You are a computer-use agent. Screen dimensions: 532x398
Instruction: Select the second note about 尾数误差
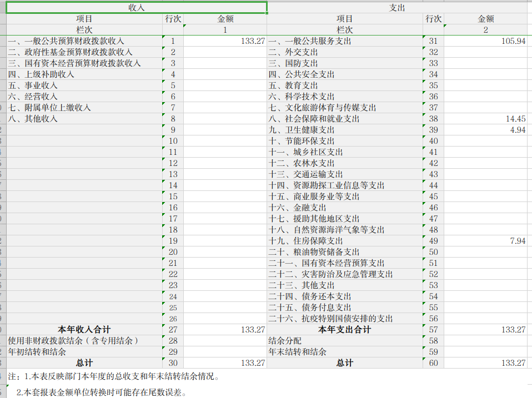(x=101, y=392)
